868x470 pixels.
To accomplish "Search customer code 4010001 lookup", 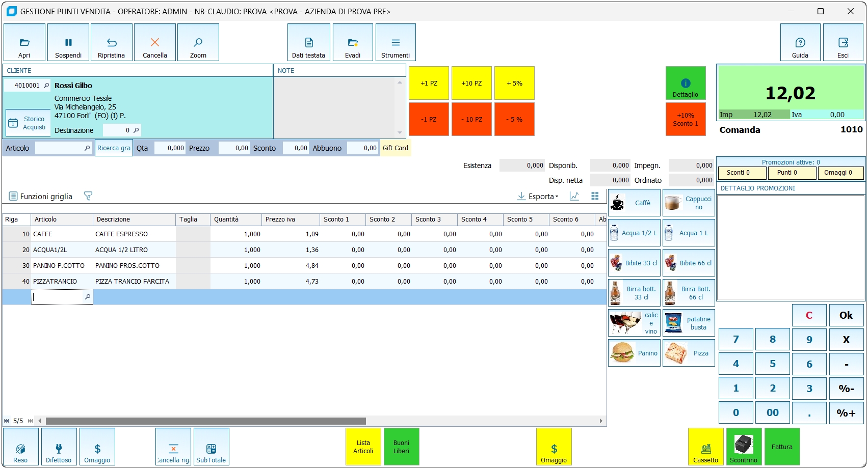I will 46,86.
